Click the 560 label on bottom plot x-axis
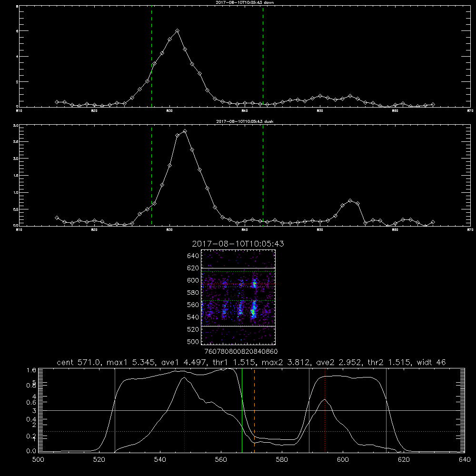Image resolution: width=476 pixels, height=476 pixels. tap(221, 460)
